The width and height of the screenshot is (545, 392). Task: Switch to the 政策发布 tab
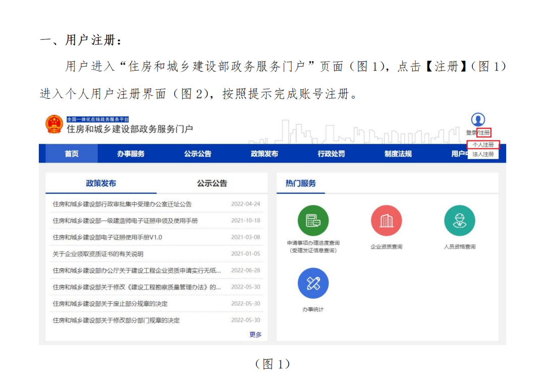click(100, 183)
